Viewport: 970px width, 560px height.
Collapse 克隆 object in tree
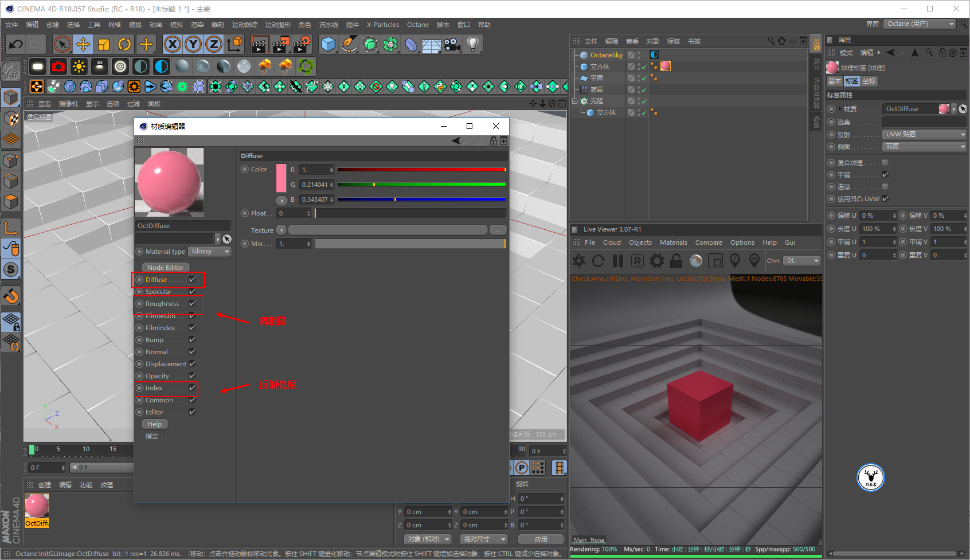click(x=575, y=101)
